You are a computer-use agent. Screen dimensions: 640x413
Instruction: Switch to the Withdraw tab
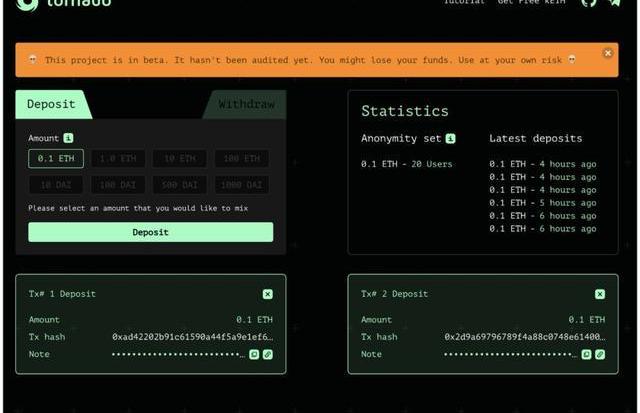pos(246,104)
